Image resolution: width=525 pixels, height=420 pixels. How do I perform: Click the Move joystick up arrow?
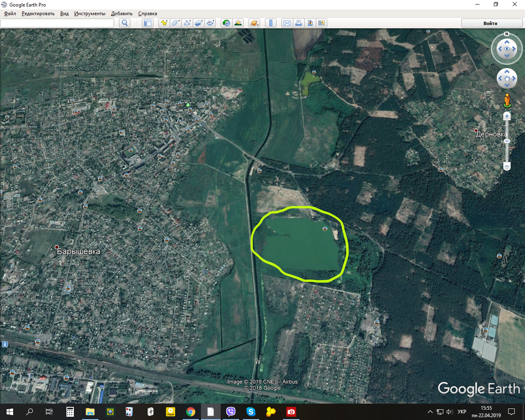click(x=507, y=71)
